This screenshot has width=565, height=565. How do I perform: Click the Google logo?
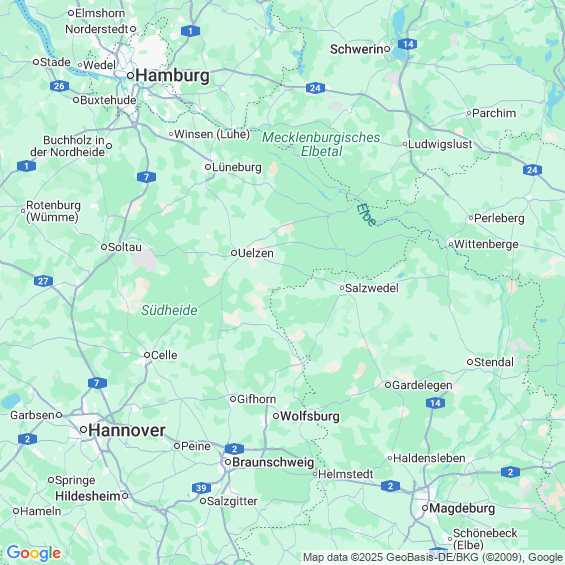coord(34,553)
